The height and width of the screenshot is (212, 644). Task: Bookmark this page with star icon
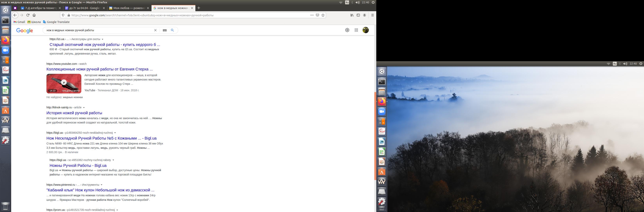point(323,15)
